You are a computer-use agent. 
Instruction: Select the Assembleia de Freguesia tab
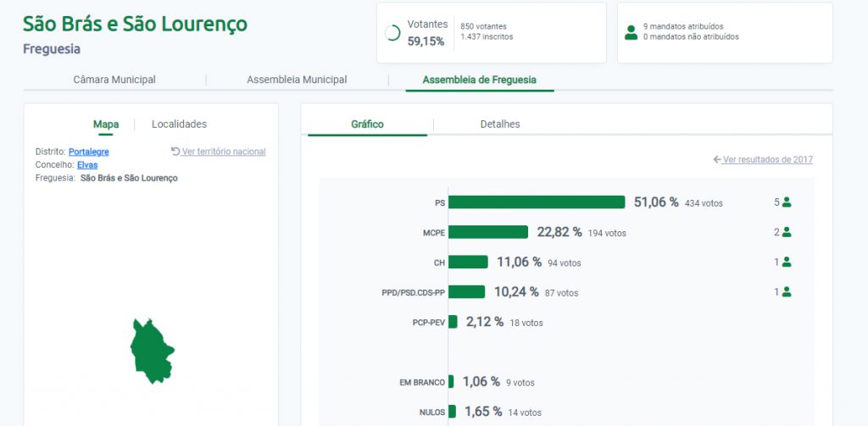[479, 80]
